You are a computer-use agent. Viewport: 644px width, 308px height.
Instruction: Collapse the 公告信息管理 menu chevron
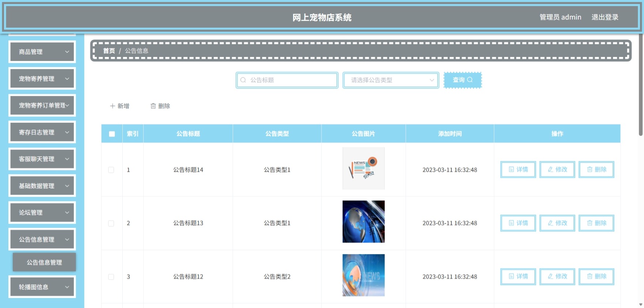[x=67, y=239]
